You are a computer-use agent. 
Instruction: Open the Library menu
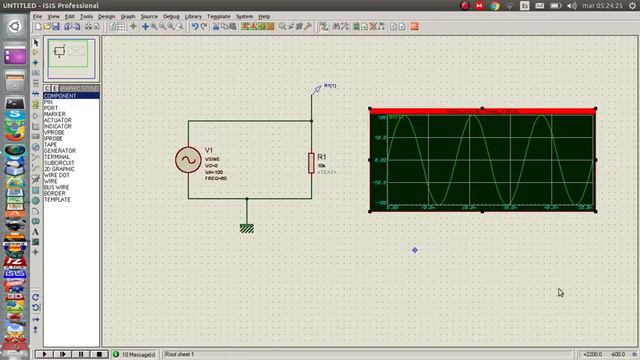[x=193, y=16]
